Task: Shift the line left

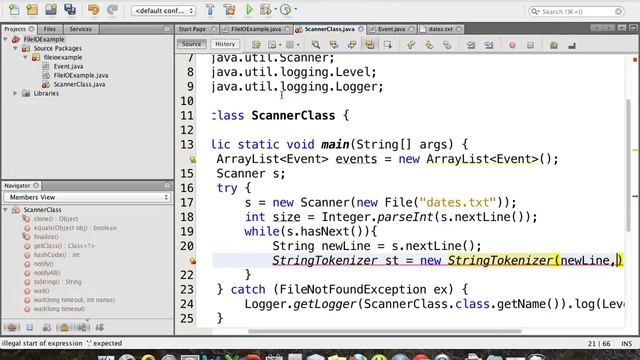Action: point(471,45)
